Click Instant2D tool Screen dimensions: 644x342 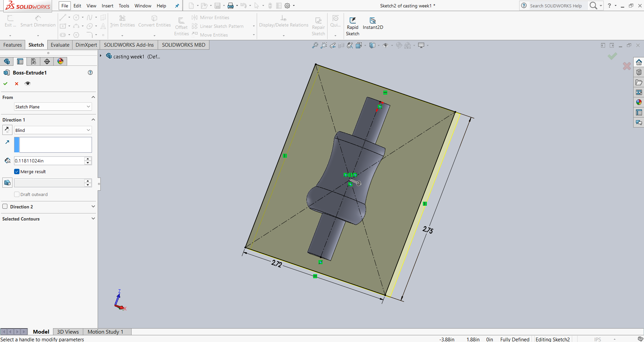point(373,23)
